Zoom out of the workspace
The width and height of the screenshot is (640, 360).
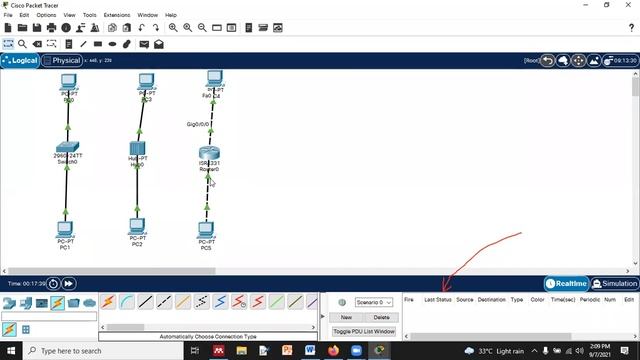click(x=202, y=28)
